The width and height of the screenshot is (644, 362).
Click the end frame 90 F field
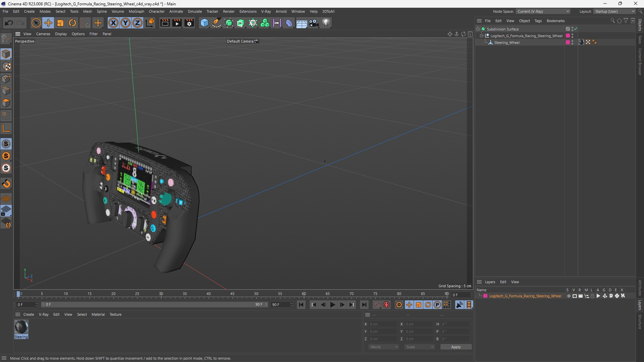pos(282,305)
